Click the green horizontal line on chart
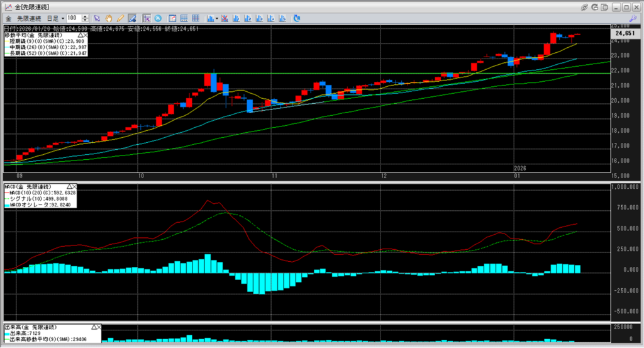 [314, 74]
